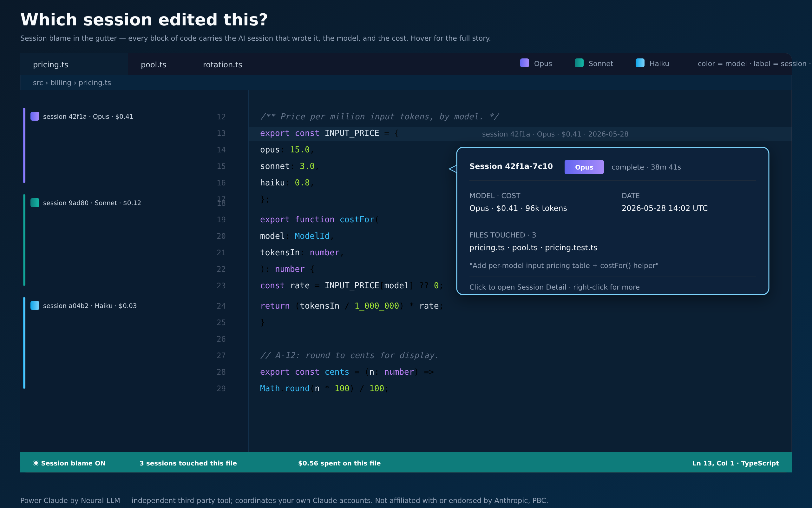Viewport: 812px width, 508px height.
Task: Click the inline blame annotation on line 13
Action: click(555, 134)
